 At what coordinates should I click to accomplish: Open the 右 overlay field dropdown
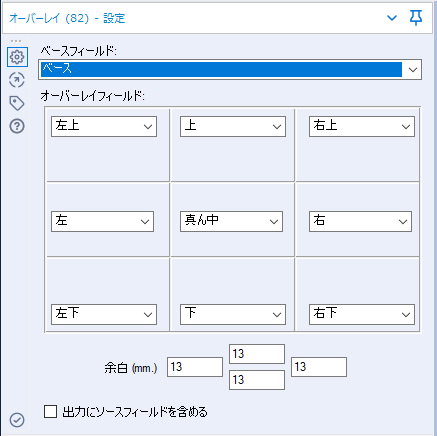point(360,221)
